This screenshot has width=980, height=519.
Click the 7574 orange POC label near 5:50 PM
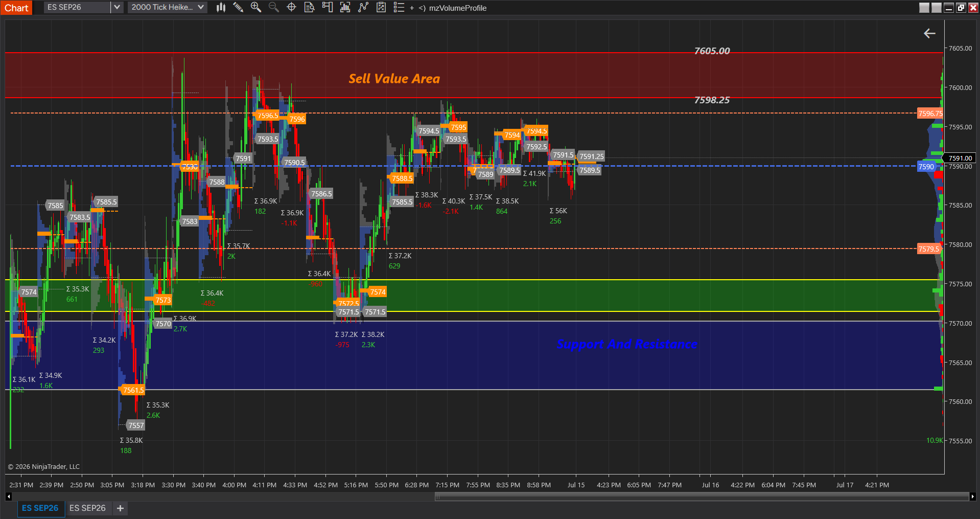[x=378, y=292]
